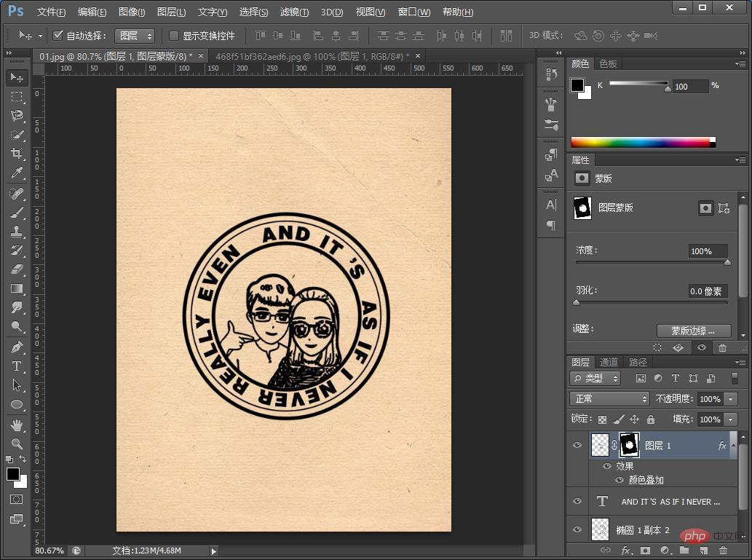Open the 滤镜(T) menu

(295, 12)
